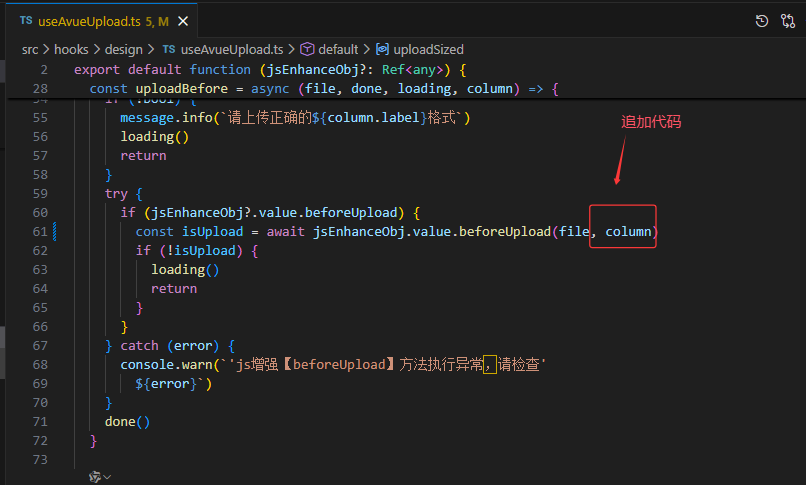Click the source control open changes icon

(787, 20)
